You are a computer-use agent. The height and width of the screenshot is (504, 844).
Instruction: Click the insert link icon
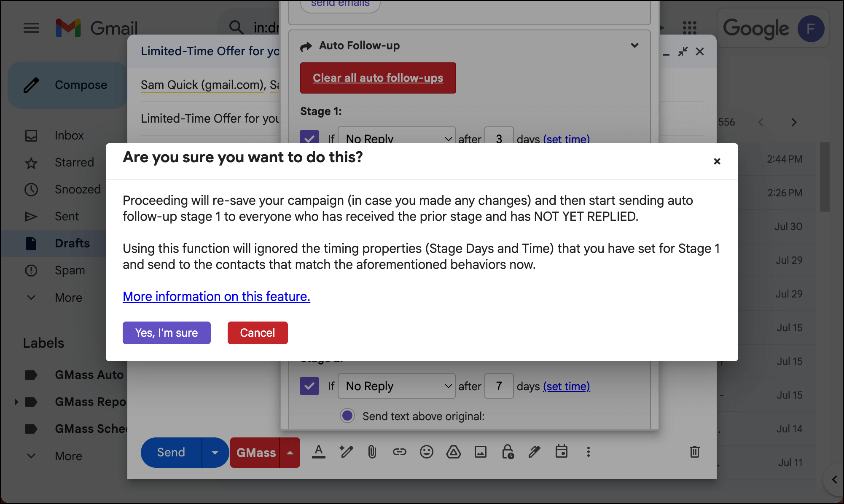[399, 452]
